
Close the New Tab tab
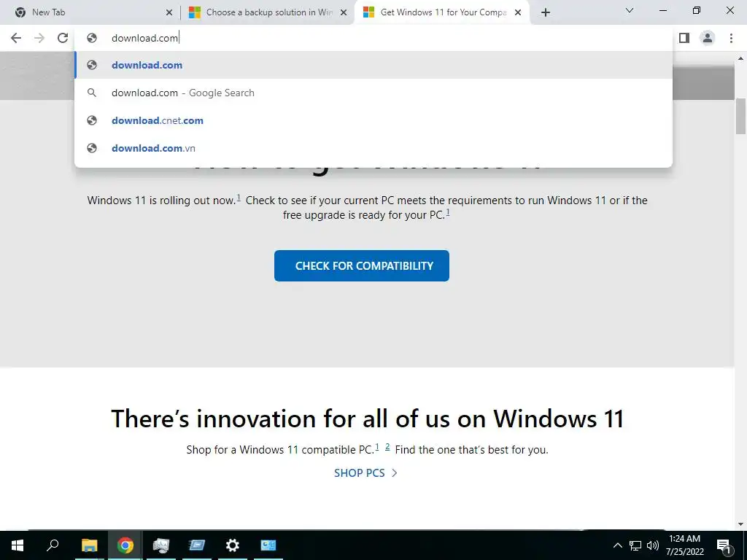point(169,13)
